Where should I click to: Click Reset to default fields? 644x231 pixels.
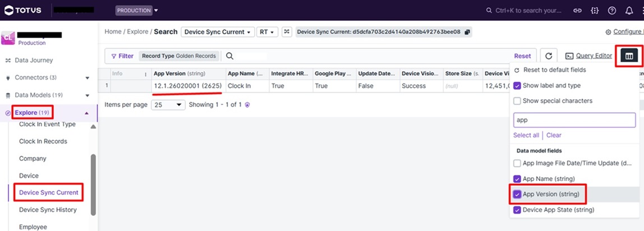[554, 70]
